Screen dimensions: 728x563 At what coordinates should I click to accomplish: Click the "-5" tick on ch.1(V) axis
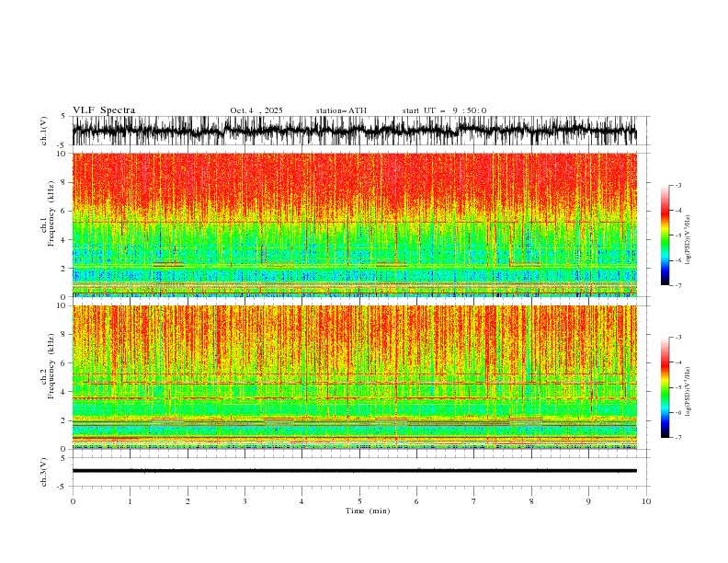(63, 145)
